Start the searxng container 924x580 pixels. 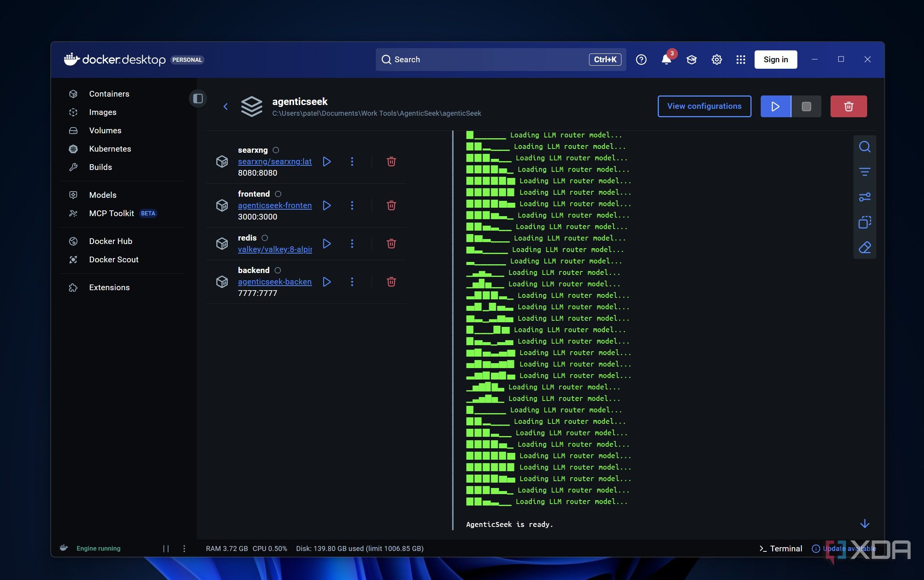(x=327, y=162)
